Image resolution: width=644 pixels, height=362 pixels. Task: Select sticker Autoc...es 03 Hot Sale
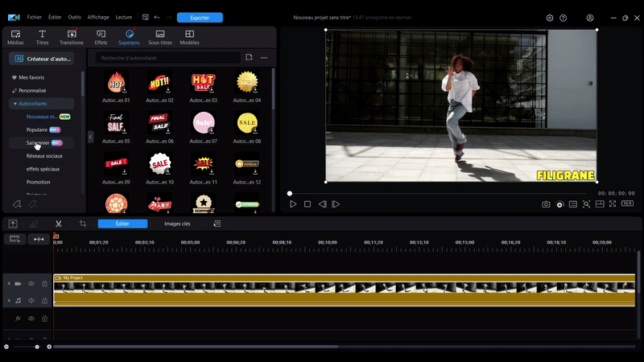click(204, 86)
